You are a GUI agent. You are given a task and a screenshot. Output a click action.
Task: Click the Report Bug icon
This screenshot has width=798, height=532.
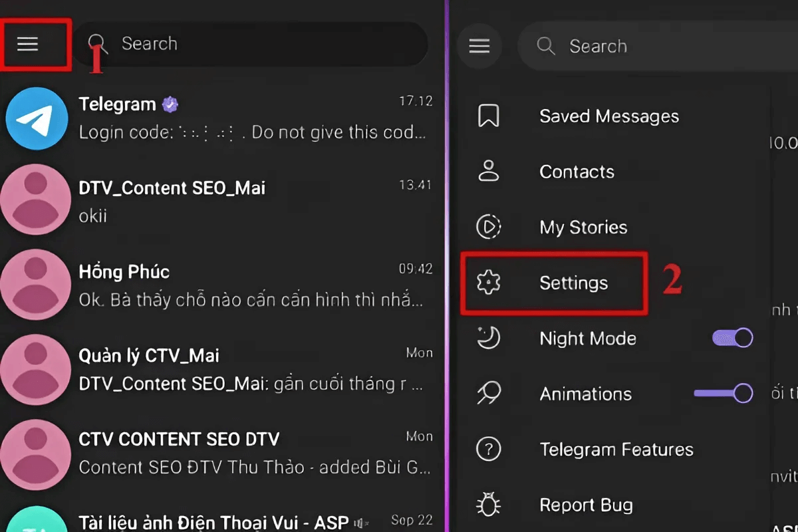489,505
